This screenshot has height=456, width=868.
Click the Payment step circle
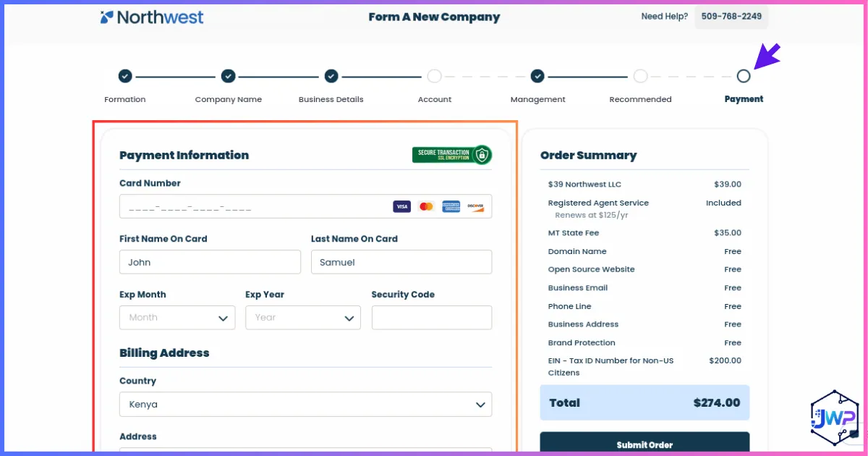click(x=744, y=76)
